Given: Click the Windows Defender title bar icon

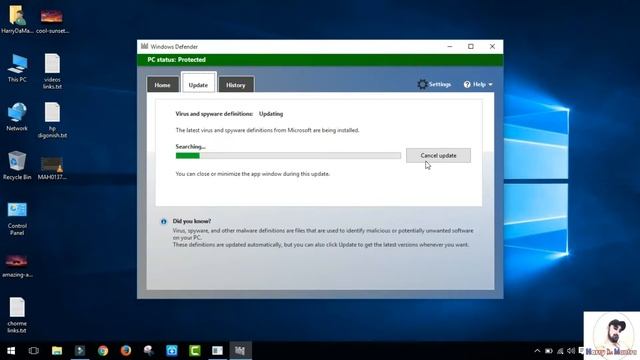Looking at the screenshot, I should click(x=144, y=47).
